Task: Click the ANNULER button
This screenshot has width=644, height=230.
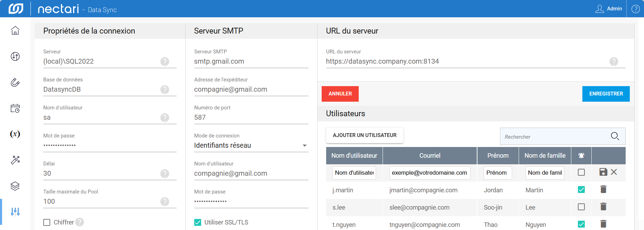Action: 340,94
